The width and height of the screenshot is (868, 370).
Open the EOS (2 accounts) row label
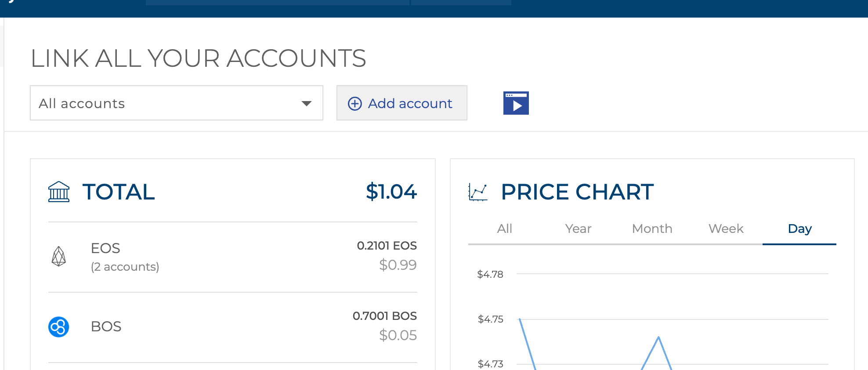coord(125,257)
